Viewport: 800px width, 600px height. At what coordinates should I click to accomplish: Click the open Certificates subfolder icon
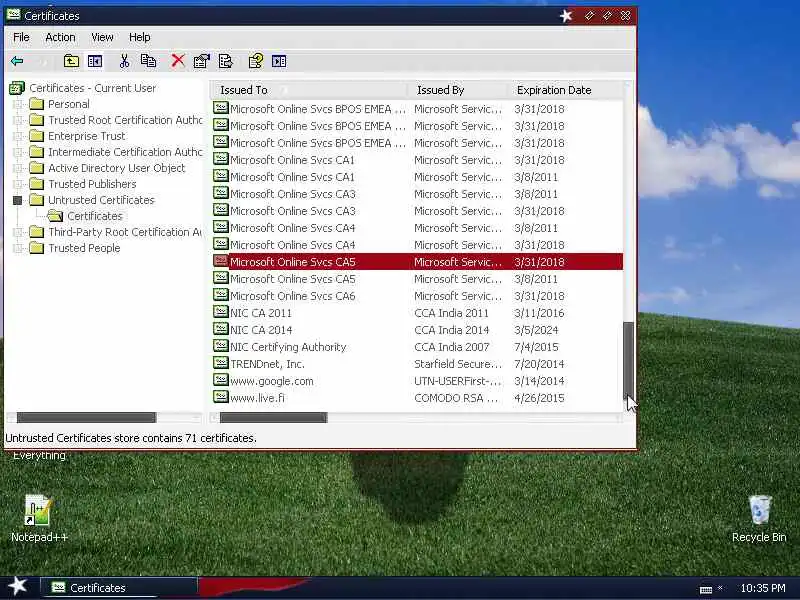[55, 216]
